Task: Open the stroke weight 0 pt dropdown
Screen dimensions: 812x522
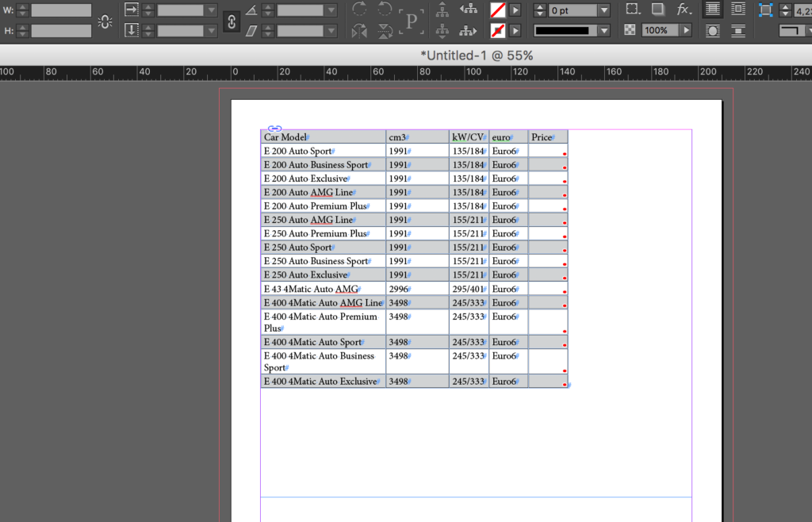Action: click(603, 10)
